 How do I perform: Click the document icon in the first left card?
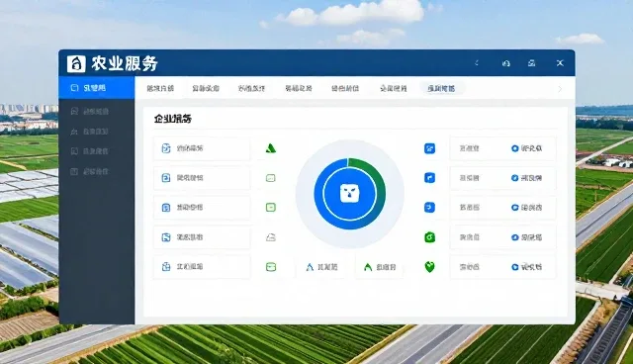(166, 148)
